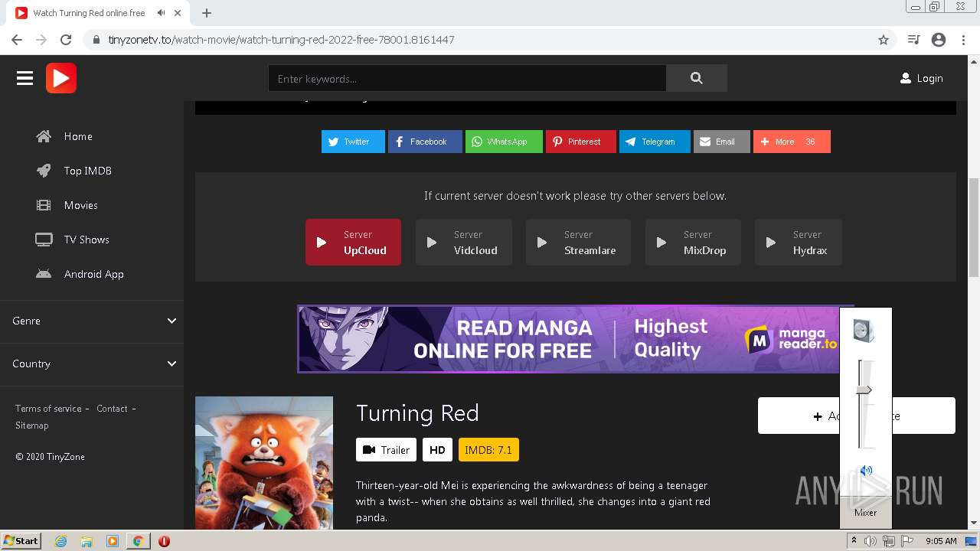Go back in browser
This screenshot has width=980, height=551.
click(17, 40)
